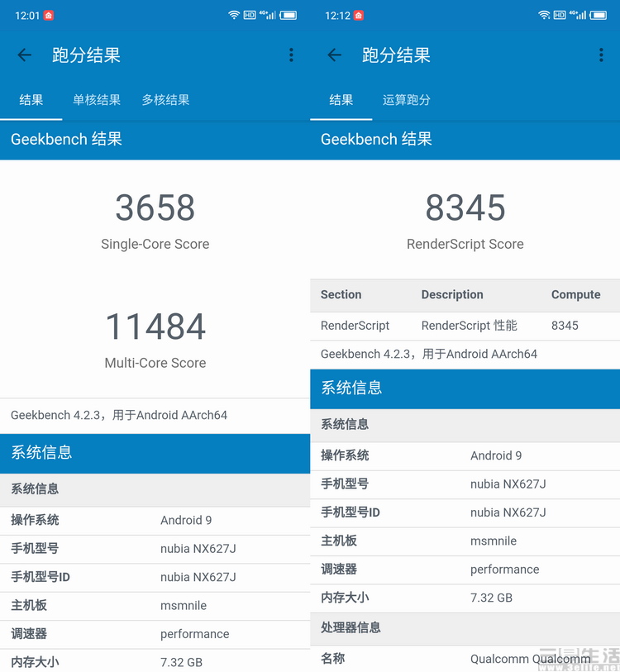Tap the 8345 value in the Compute column
The height and width of the screenshot is (672, 620).
(x=565, y=326)
